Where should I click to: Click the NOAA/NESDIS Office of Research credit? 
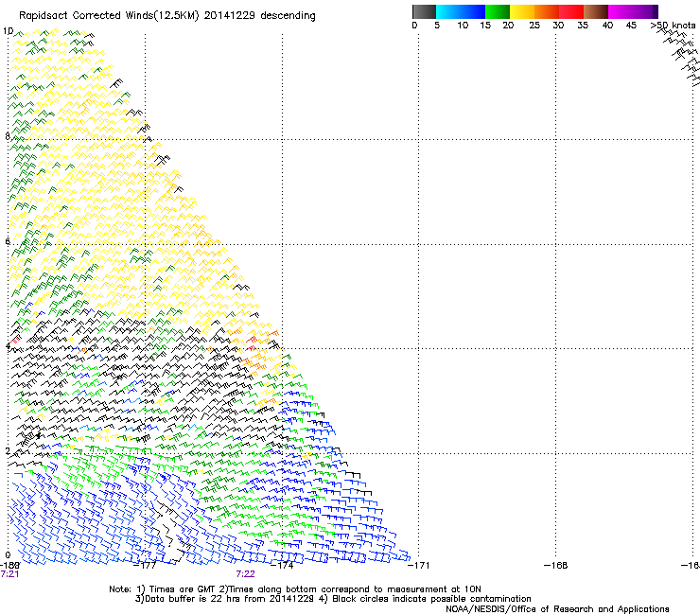pos(557,609)
